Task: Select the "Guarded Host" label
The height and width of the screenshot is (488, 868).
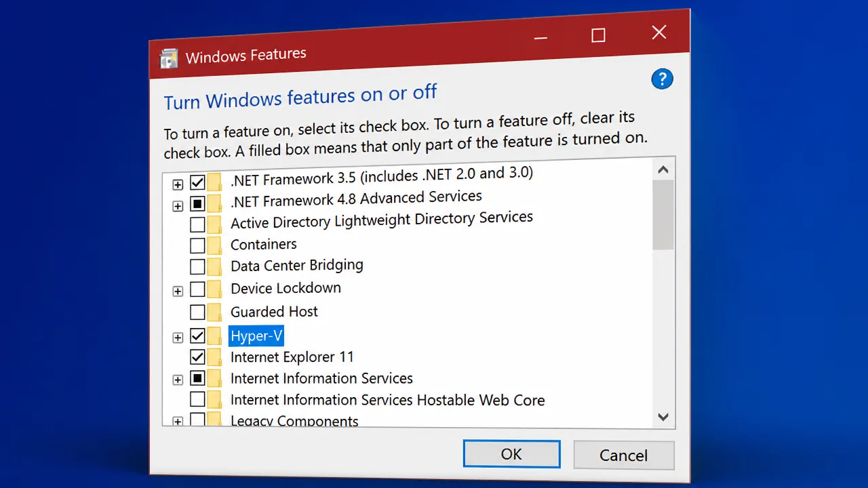Action: (x=274, y=312)
